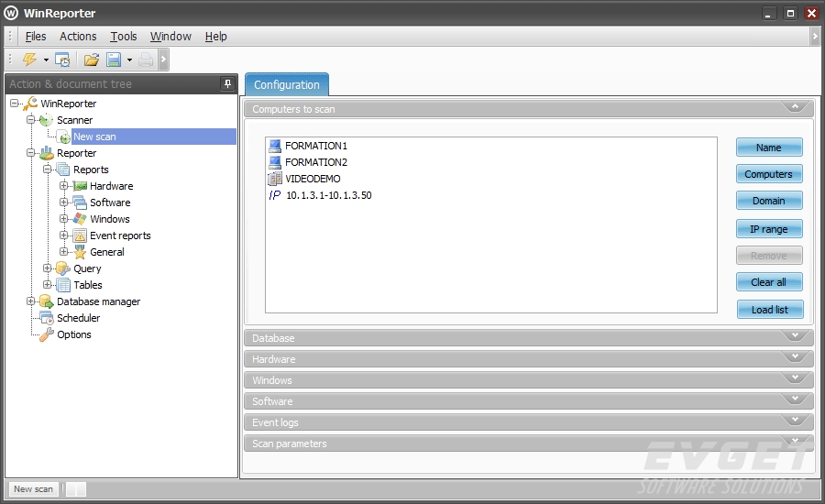This screenshot has width=825, height=504.
Task: Select FORMATION2 in the computers list
Action: 316,162
